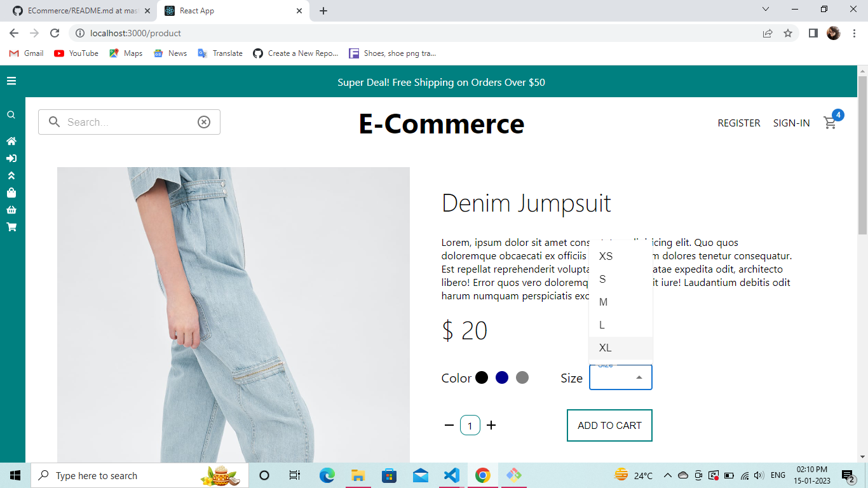Viewport: 868px width, 488px height.
Task: Select size XS from the dropdown
Action: [606, 256]
